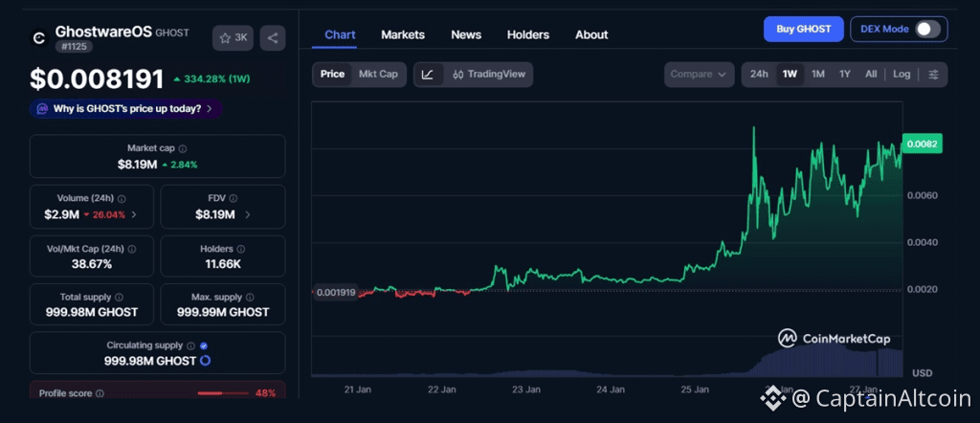
Task: Click Total supply info icon
Action: [119, 298]
